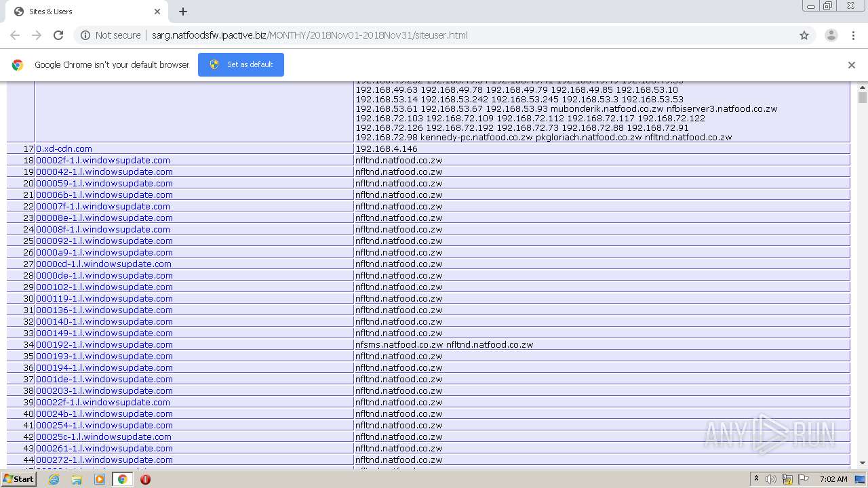Screen dimensions: 868x488
Task: Open 00002f-1.l.windowsupdate.com link
Action: [x=103, y=160]
